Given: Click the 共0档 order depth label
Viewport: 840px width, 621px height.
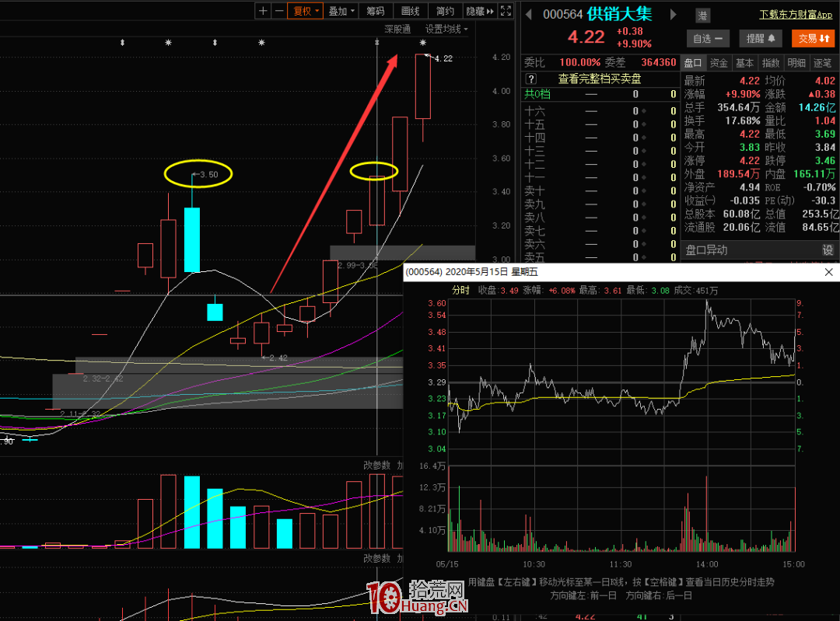Looking at the screenshot, I should [x=537, y=95].
